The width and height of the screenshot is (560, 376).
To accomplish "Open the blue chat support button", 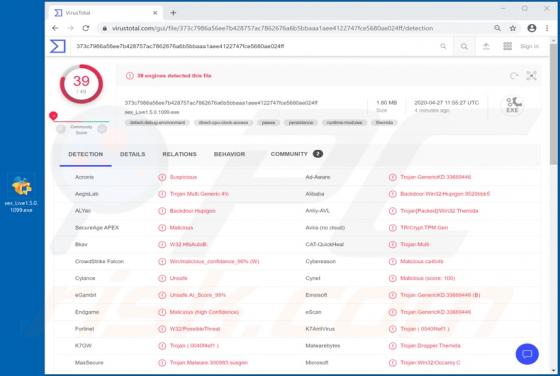I will pyautogui.click(x=527, y=354).
